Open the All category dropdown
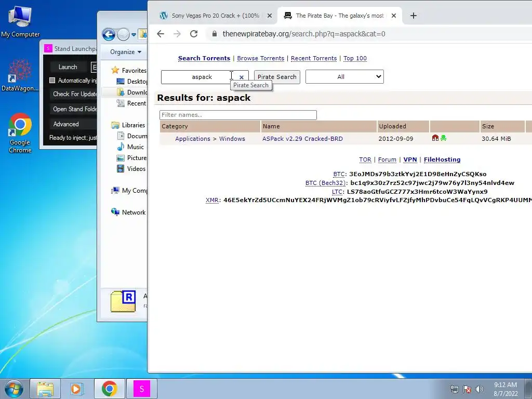532x399 pixels. pyautogui.click(x=344, y=77)
